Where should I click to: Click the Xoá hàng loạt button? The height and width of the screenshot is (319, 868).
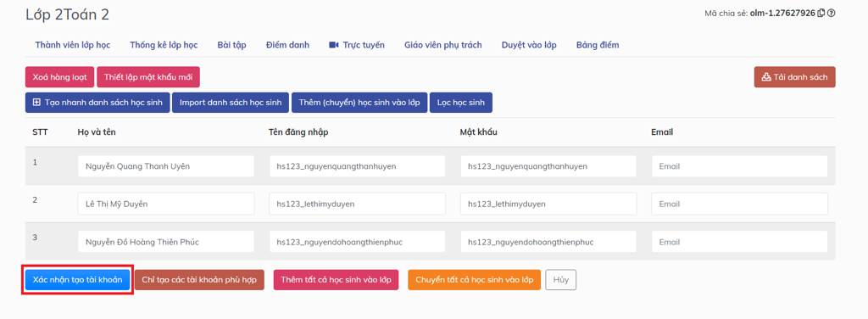click(x=60, y=77)
